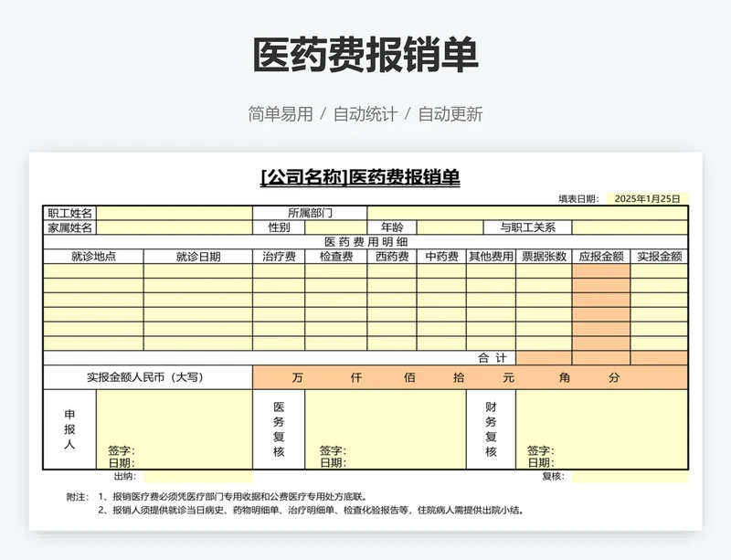This screenshot has width=731, height=560.
Task: Select first data cell under 就诊日期
Action: (198, 271)
